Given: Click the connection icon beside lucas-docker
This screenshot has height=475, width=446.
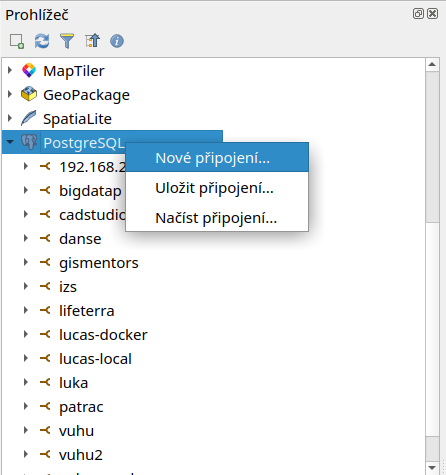Looking at the screenshot, I should (x=45, y=334).
